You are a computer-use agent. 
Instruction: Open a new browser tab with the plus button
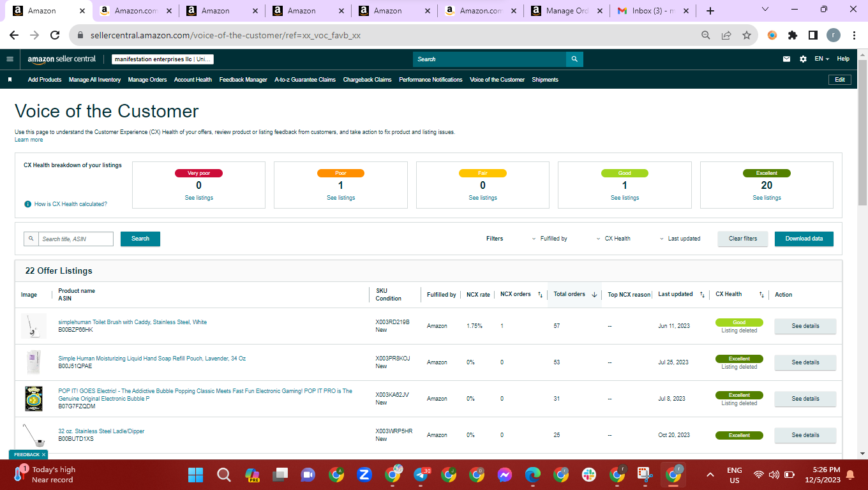pyautogui.click(x=710, y=11)
